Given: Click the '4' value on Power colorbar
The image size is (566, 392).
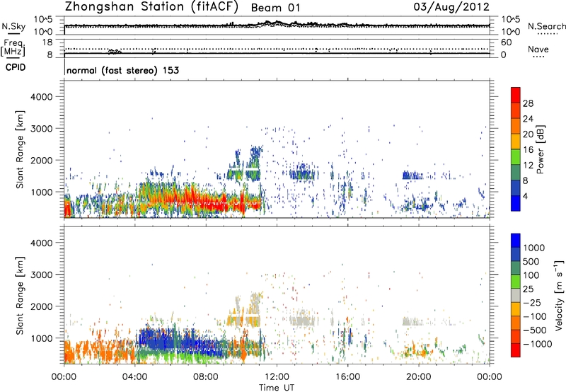Looking at the screenshot, I should (525, 197).
